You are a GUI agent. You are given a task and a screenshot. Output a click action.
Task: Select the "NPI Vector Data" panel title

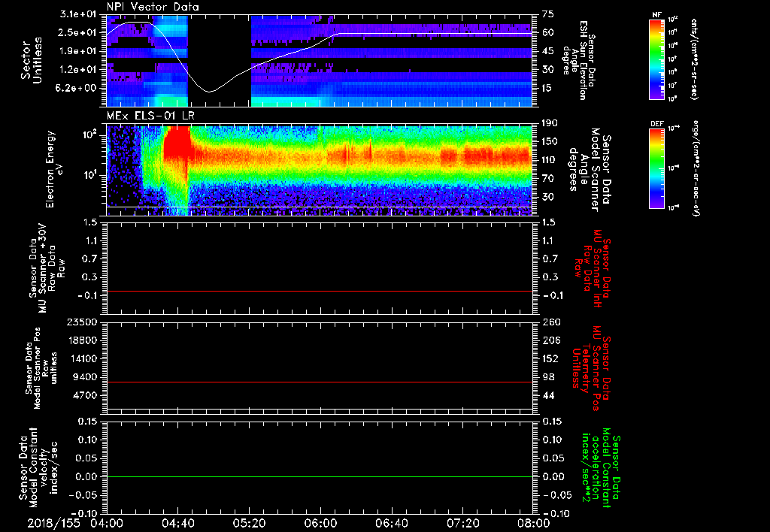tap(153, 8)
